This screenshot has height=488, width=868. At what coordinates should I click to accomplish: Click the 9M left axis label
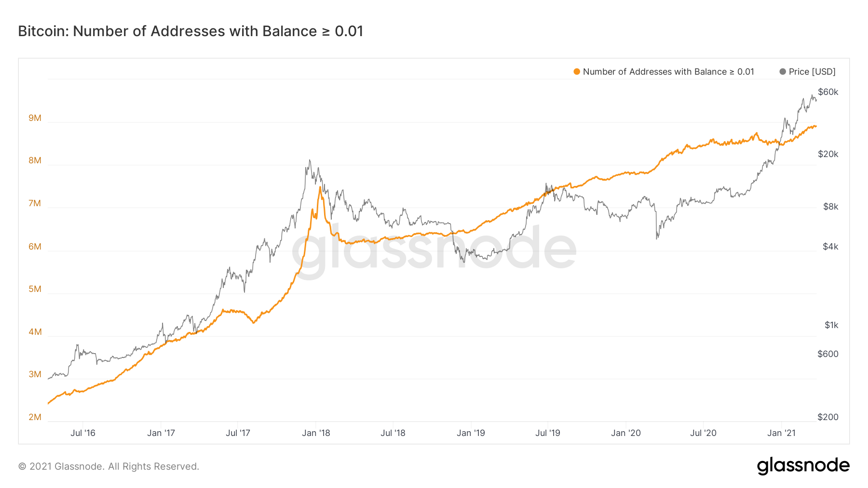35,118
